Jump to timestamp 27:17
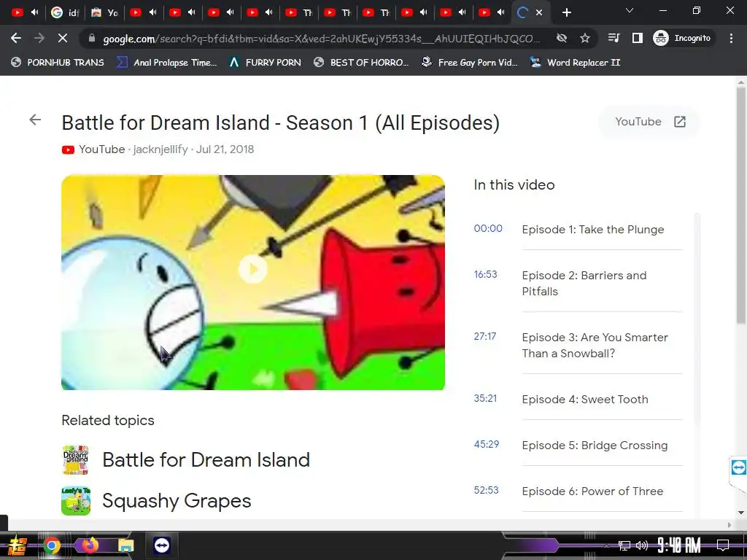The width and height of the screenshot is (747, 560). pyautogui.click(x=485, y=336)
